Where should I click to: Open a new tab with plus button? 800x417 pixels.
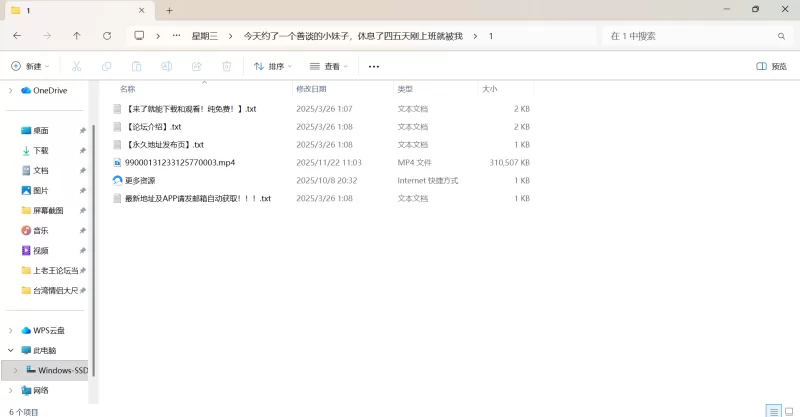pyautogui.click(x=169, y=10)
